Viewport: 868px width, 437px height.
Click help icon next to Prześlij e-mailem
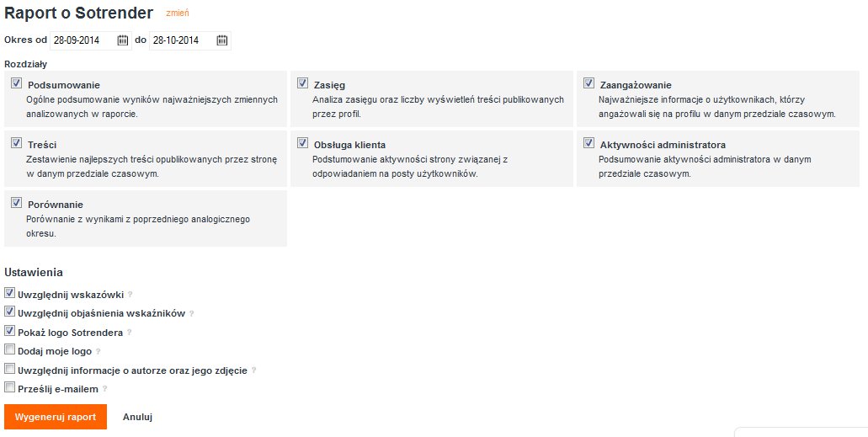pos(105,389)
